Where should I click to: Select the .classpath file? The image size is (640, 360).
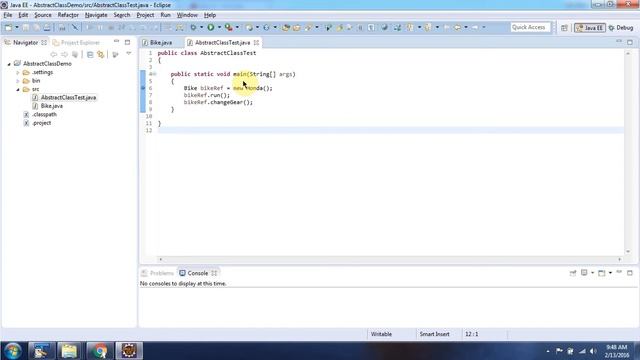[x=44, y=115]
